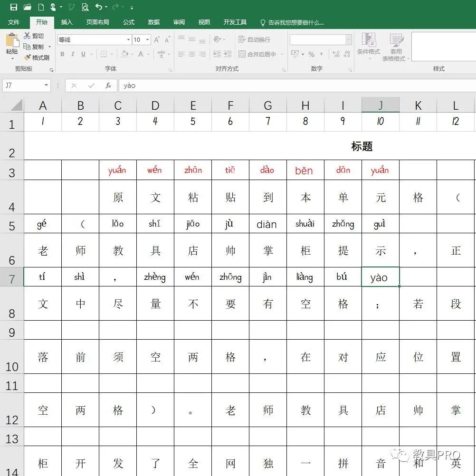The height and width of the screenshot is (476, 476).
Task: Click the formula bar showing yào
Action: (297, 86)
